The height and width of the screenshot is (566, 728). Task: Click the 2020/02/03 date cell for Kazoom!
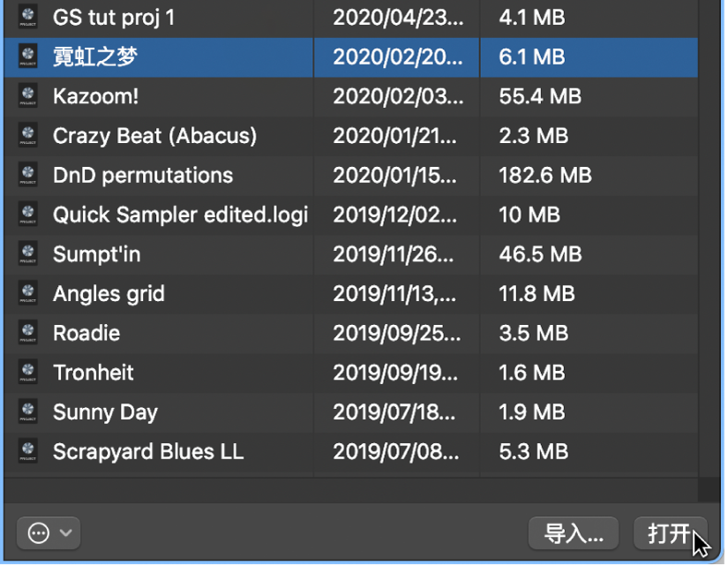(x=395, y=95)
